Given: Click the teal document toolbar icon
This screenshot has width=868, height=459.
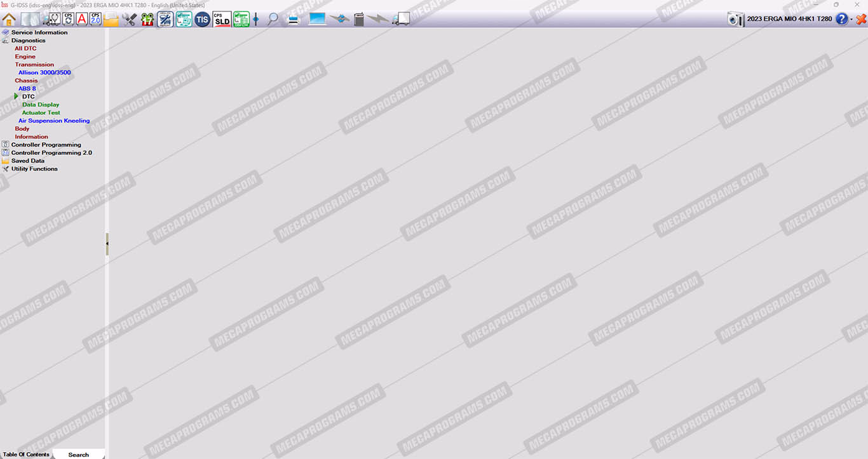Looking at the screenshot, I should pyautogui.click(x=184, y=19).
